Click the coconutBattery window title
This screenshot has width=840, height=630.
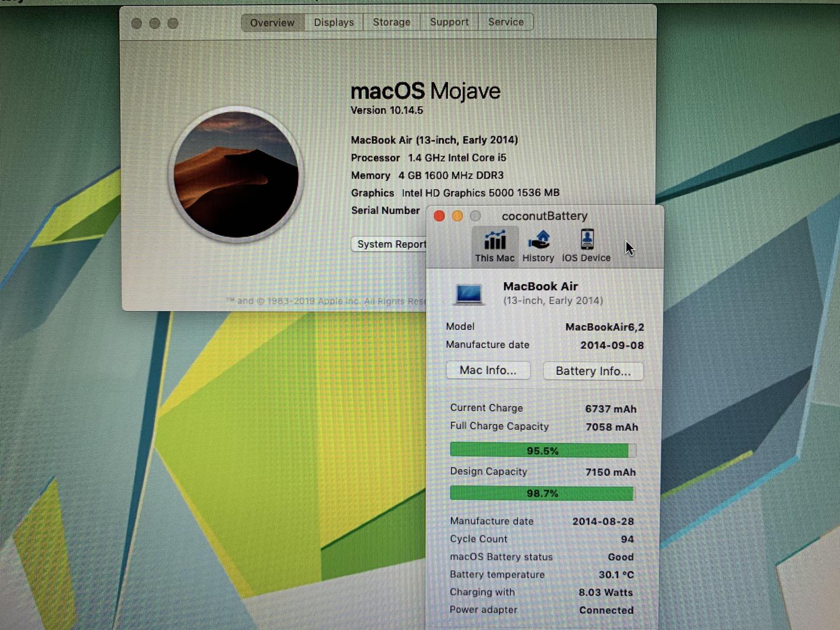pos(545,216)
